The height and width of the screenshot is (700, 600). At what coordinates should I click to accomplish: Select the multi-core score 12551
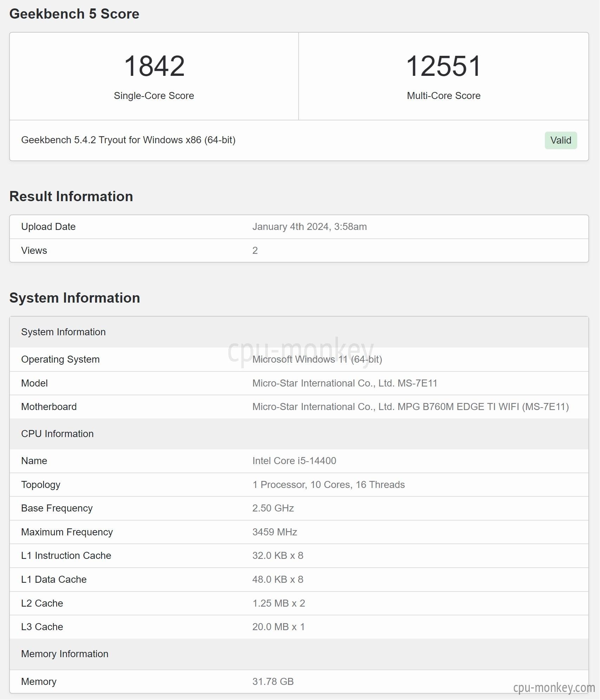[443, 66]
